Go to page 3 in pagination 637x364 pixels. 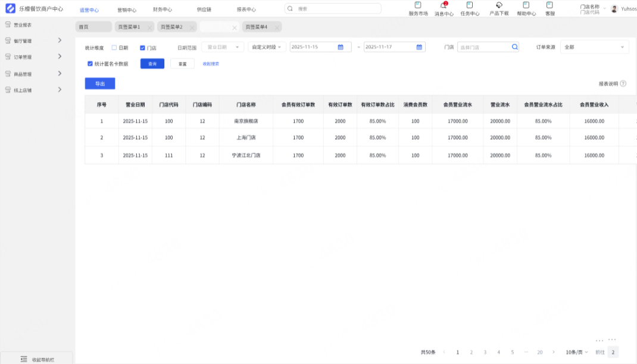click(x=485, y=352)
